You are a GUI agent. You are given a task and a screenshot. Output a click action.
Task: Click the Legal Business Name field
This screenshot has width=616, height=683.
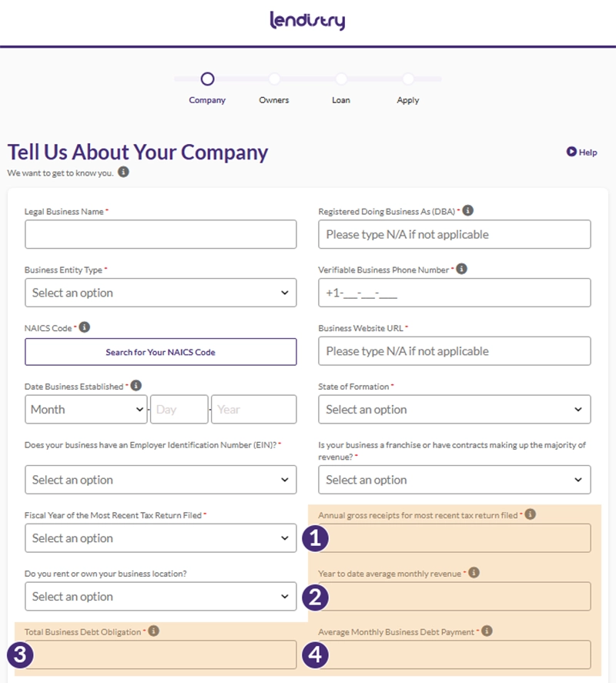[x=160, y=234]
